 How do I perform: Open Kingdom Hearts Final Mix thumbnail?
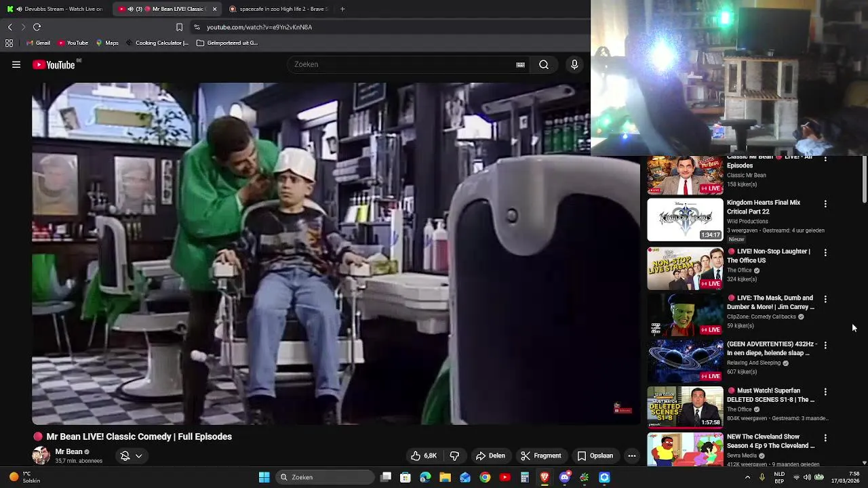point(685,220)
